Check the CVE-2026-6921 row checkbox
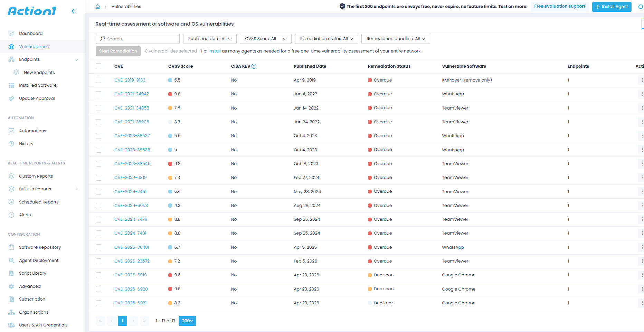This screenshot has width=644, height=332. pos(98,303)
